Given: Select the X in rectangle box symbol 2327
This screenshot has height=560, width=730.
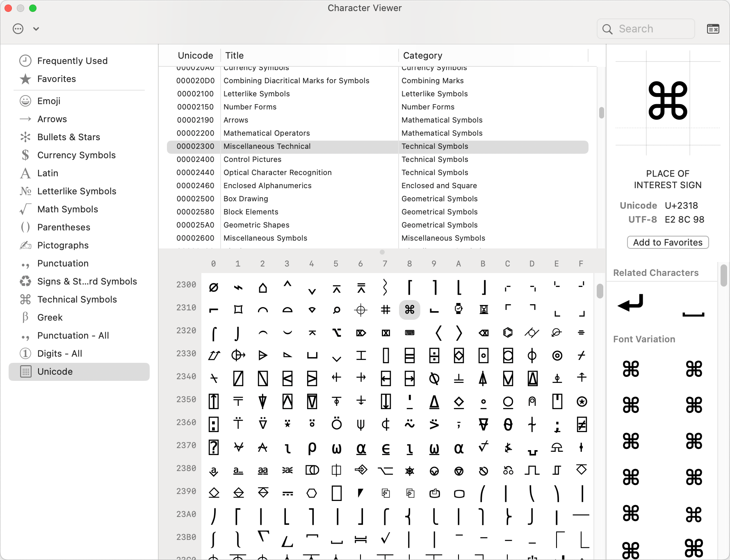Looking at the screenshot, I should 386,333.
